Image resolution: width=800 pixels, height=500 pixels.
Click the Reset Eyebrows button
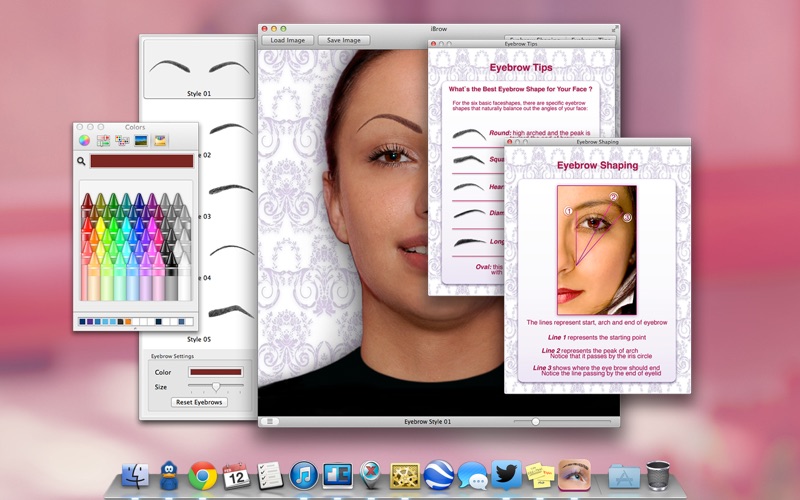199,402
